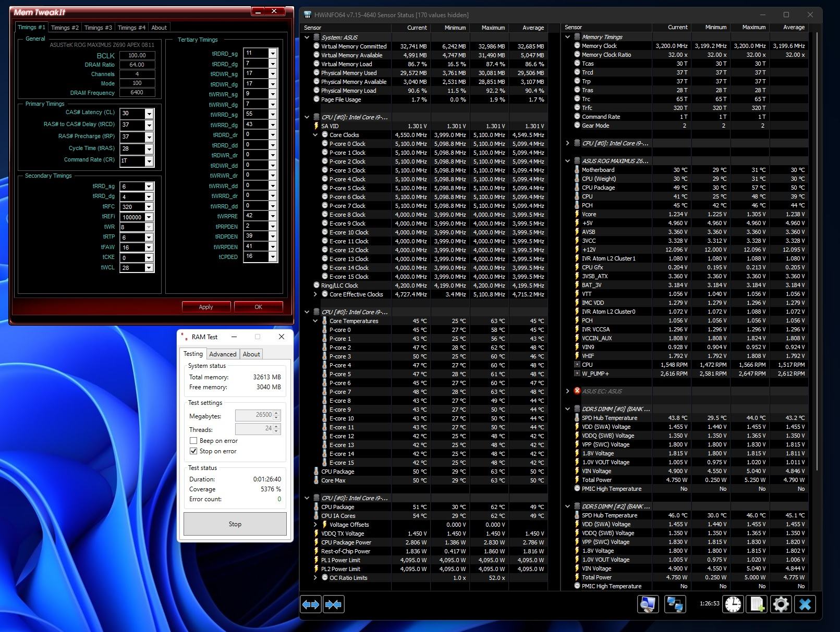Viewport: 840px width, 632px height.
Task: Click HWiNFO reset clock icon
Action: 733,604
